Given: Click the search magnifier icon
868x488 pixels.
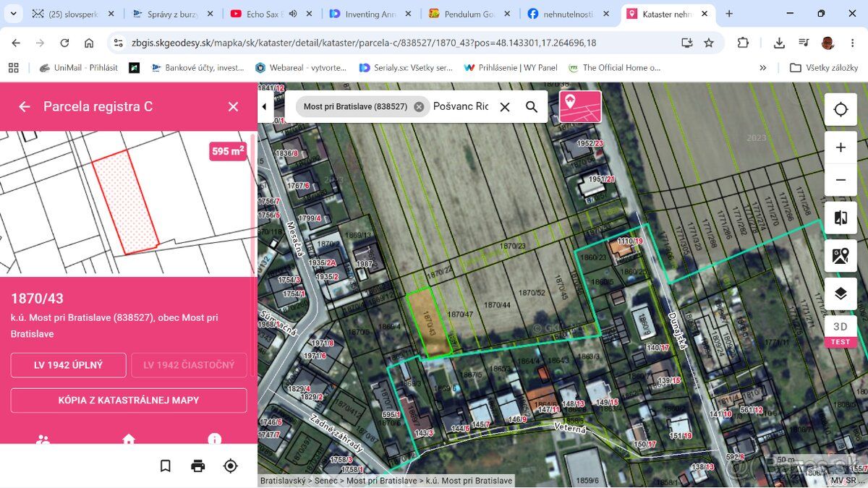Looking at the screenshot, I should [532, 107].
